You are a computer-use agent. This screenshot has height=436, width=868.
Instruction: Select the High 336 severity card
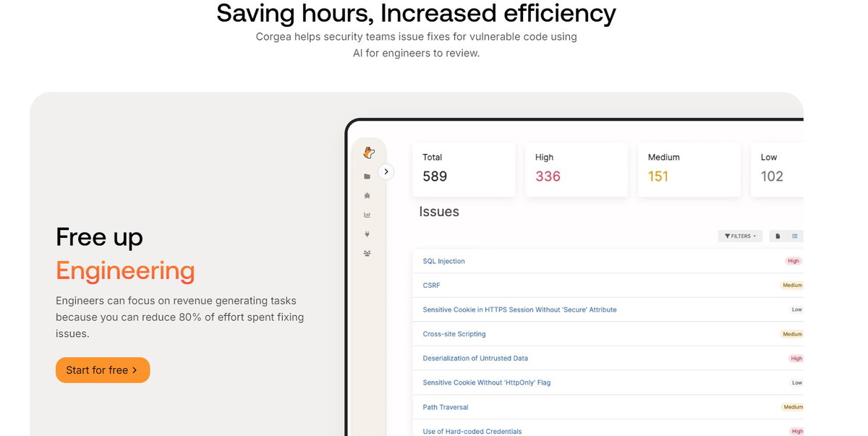pyautogui.click(x=576, y=169)
